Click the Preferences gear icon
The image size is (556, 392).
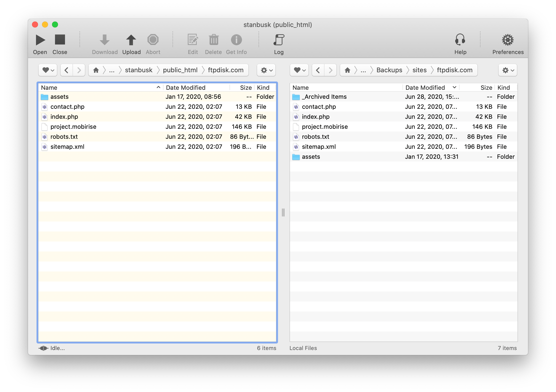pos(508,41)
